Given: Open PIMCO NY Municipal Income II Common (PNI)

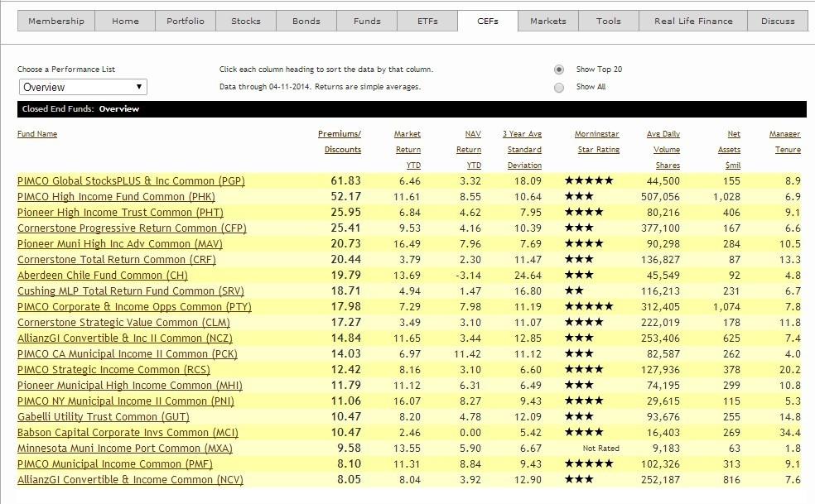Looking at the screenshot, I should click(126, 401).
